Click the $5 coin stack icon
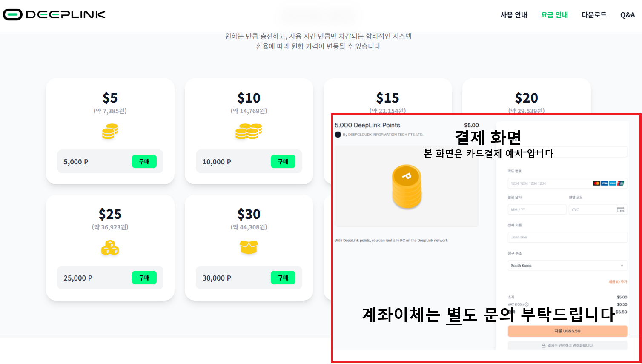The width and height of the screenshot is (642, 364). point(110,131)
